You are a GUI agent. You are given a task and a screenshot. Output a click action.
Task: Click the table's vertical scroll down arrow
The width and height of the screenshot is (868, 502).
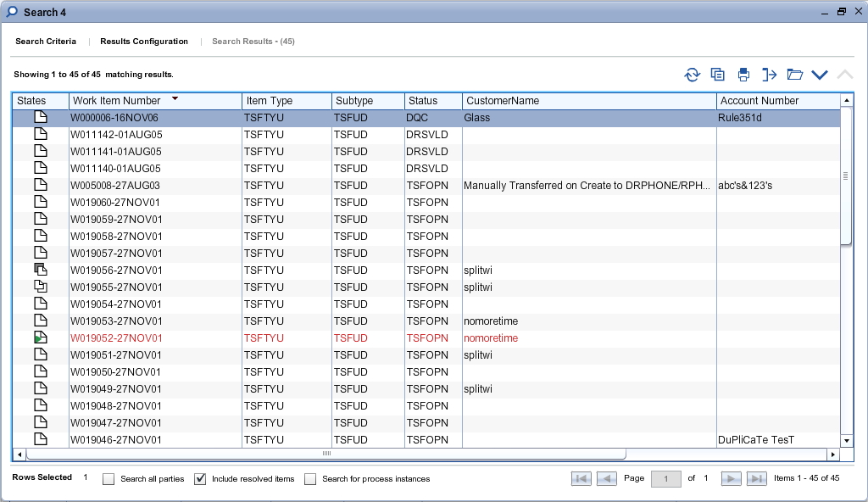[x=846, y=441]
